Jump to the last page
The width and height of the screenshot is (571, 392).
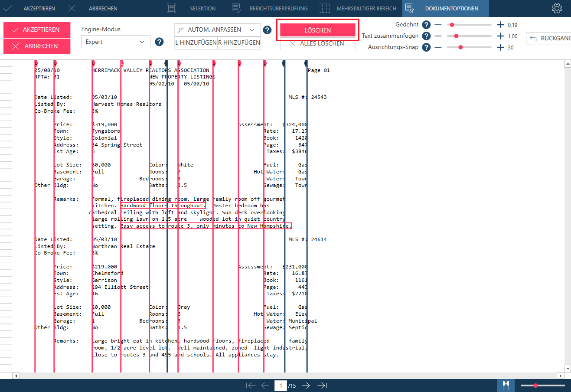322,385
